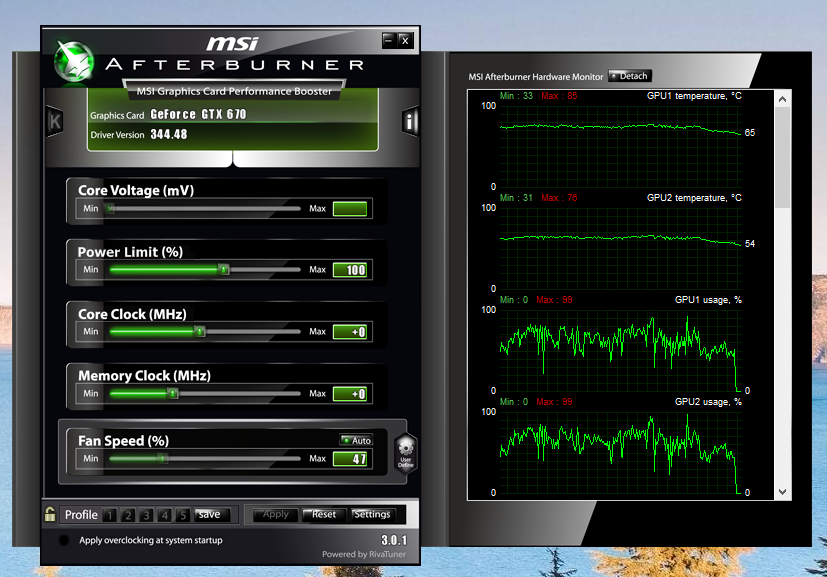Close the Afterburner window
Screen dimensions: 827x577
click(405, 40)
